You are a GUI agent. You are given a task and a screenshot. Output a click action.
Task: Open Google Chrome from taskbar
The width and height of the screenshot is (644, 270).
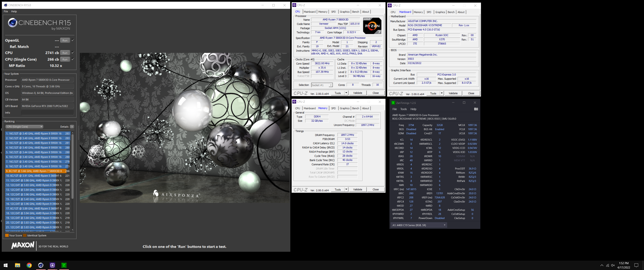pyautogui.click(x=29, y=265)
